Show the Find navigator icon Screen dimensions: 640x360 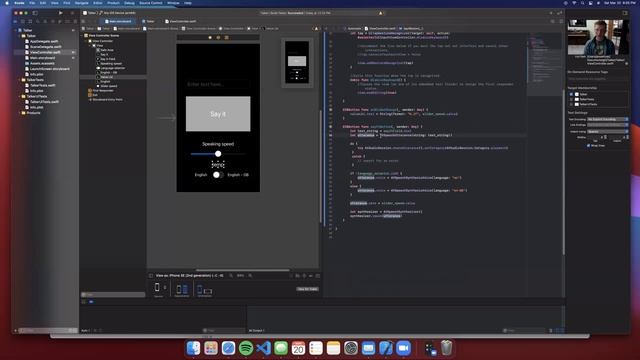tap(38, 22)
